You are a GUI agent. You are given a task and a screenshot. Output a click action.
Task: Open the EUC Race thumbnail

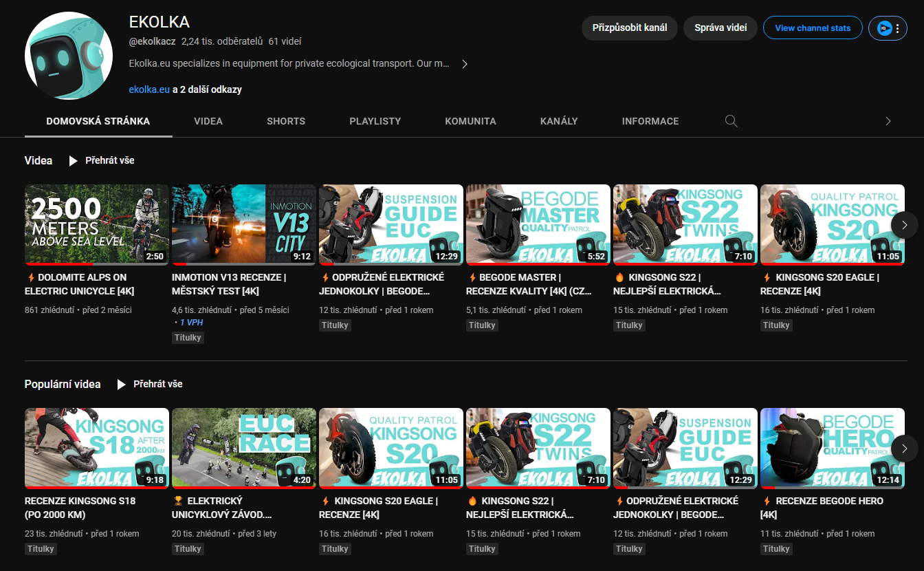(x=244, y=449)
